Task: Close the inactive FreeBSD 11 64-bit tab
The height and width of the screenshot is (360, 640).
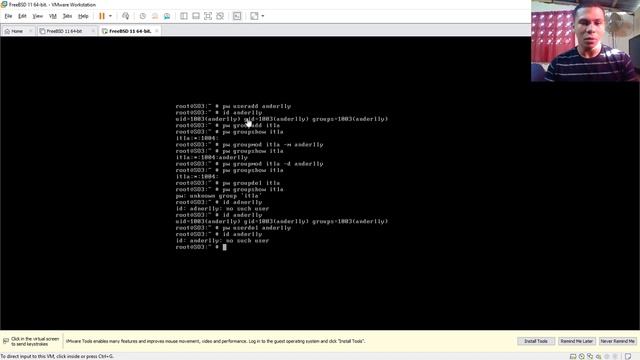Action: point(93,31)
